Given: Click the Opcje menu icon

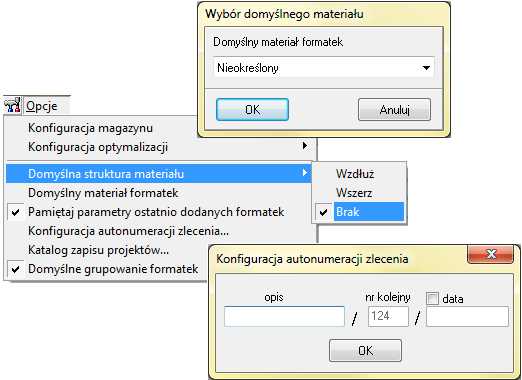Looking at the screenshot, I should (12, 105).
